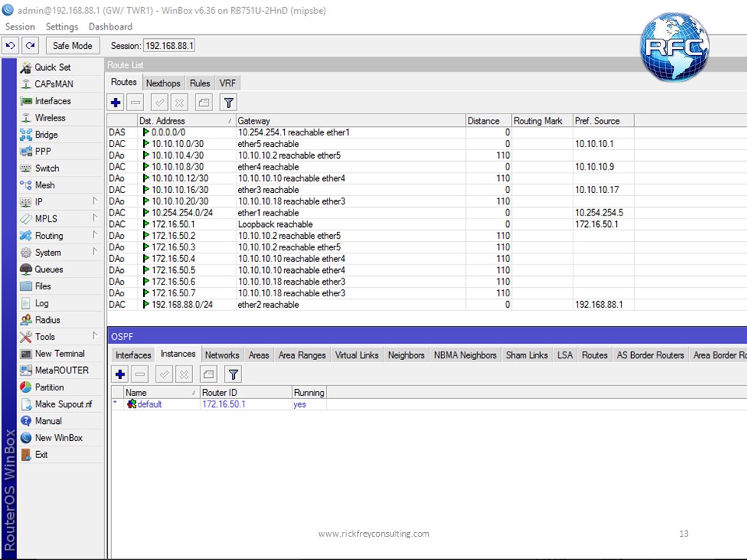Click comment icon in Route List
The width and height of the screenshot is (747, 560).
(x=204, y=103)
